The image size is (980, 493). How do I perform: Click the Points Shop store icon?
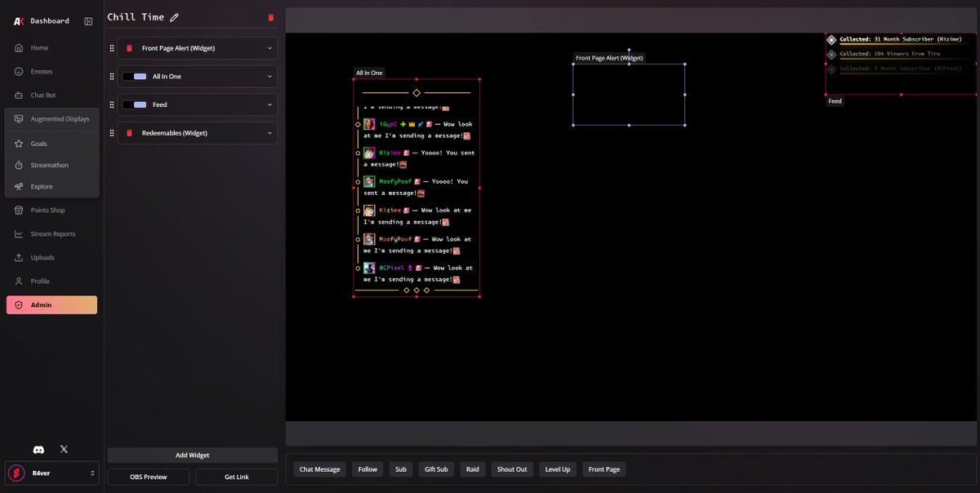[19, 211]
